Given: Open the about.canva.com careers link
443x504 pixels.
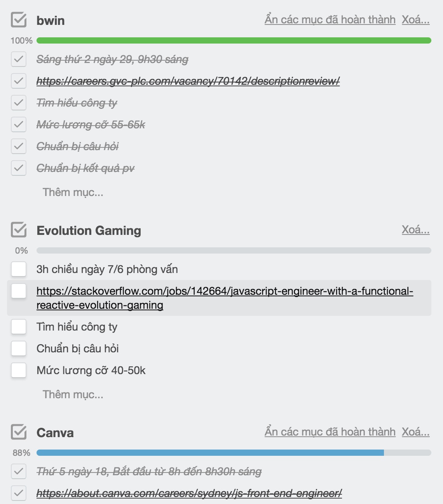Looking at the screenshot, I should pos(189,493).
